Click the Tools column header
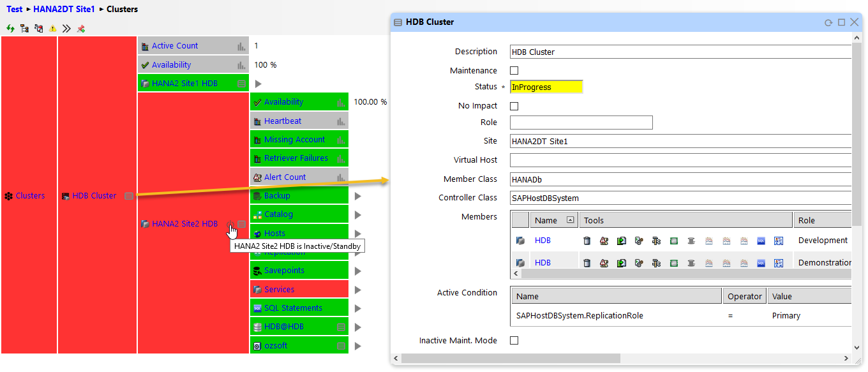Screen dimensions: 868x372 (x=686, y=220)
